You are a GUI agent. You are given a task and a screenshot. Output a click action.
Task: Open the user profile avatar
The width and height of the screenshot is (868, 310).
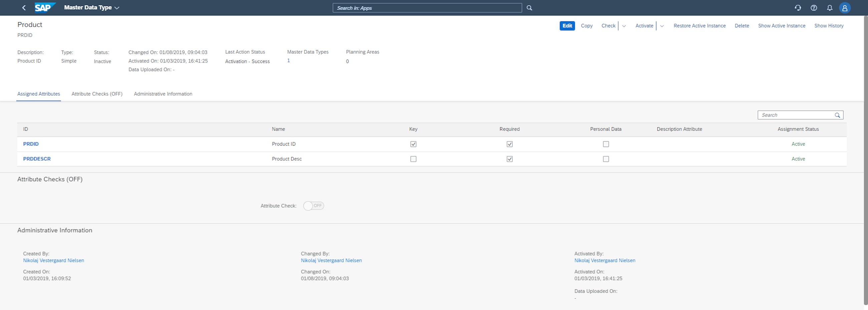(x=845, y=7)
